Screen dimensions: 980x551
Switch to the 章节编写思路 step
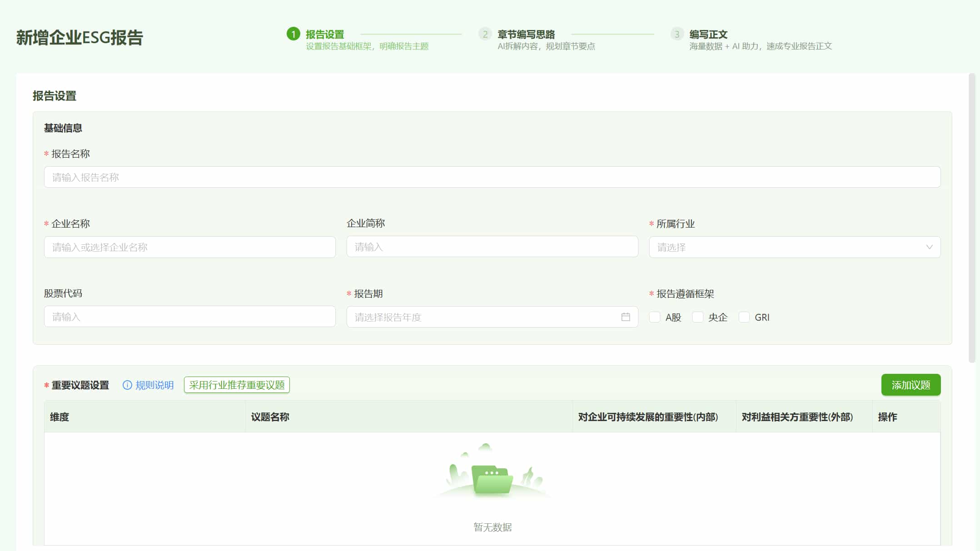[x=527, y=34]
